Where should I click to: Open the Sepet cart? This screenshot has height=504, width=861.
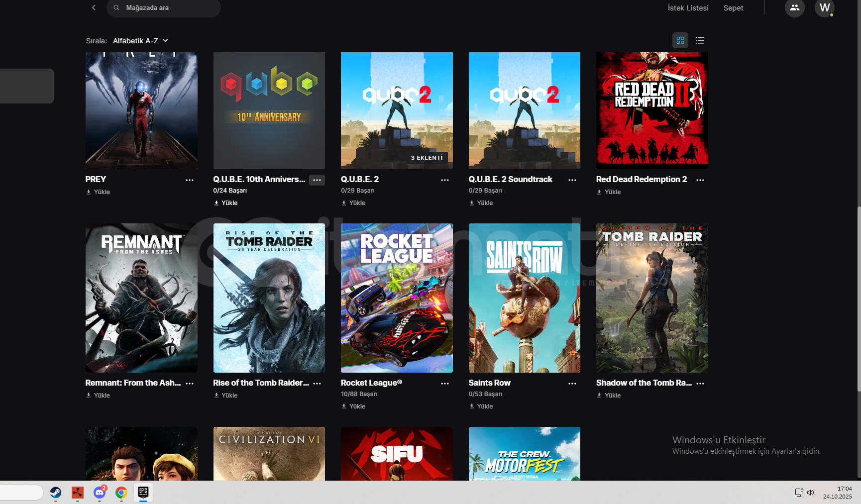pyautogui.click(x=733, y=8)
